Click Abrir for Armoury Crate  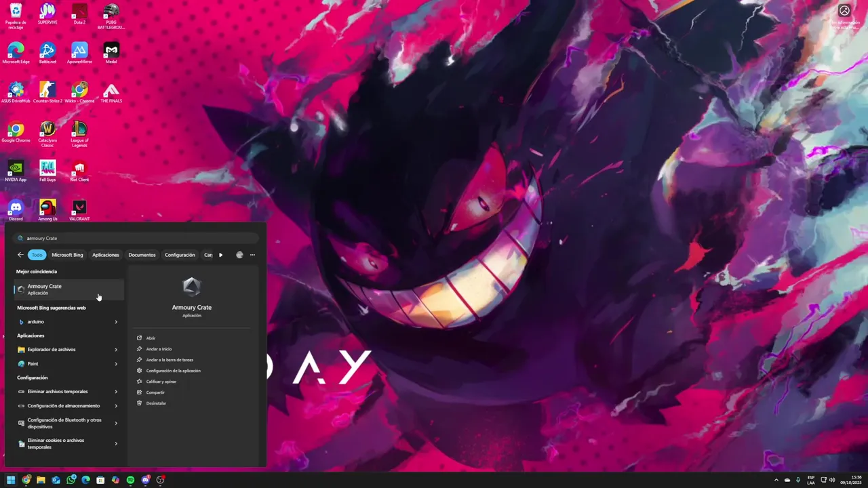point(151,338)
